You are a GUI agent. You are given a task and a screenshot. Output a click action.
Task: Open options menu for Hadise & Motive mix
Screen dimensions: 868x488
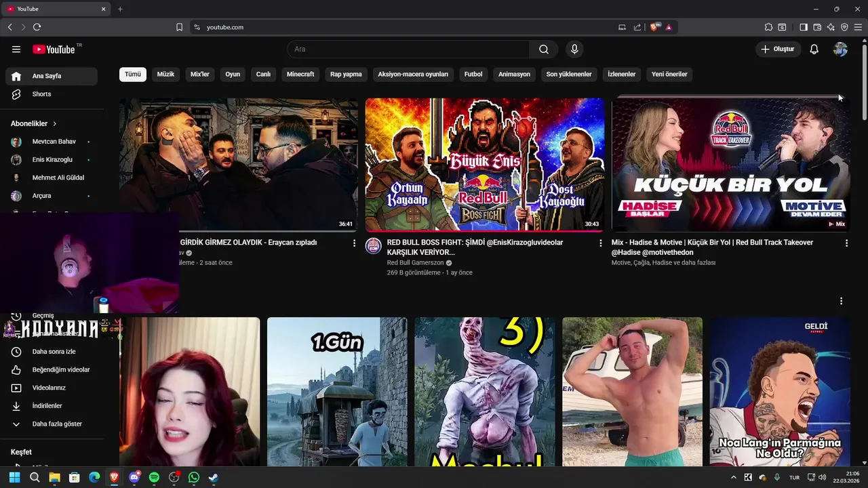pyautogui.click(x=846, y=243)
